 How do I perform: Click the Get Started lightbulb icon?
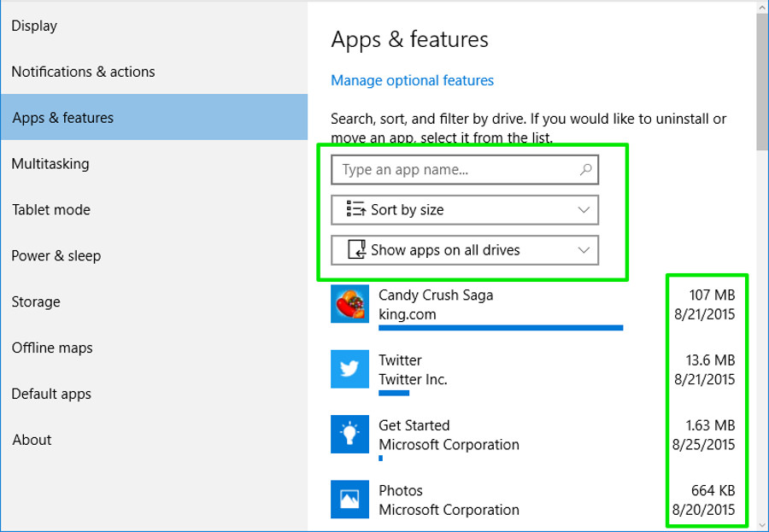pyautogui.click(x=349, y=434)
